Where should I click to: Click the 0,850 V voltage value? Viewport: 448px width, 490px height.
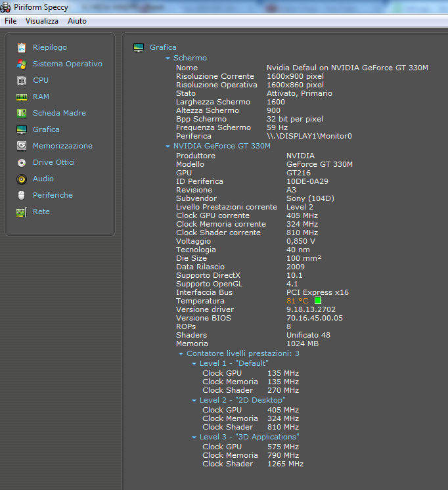click(x=301, y=241)
